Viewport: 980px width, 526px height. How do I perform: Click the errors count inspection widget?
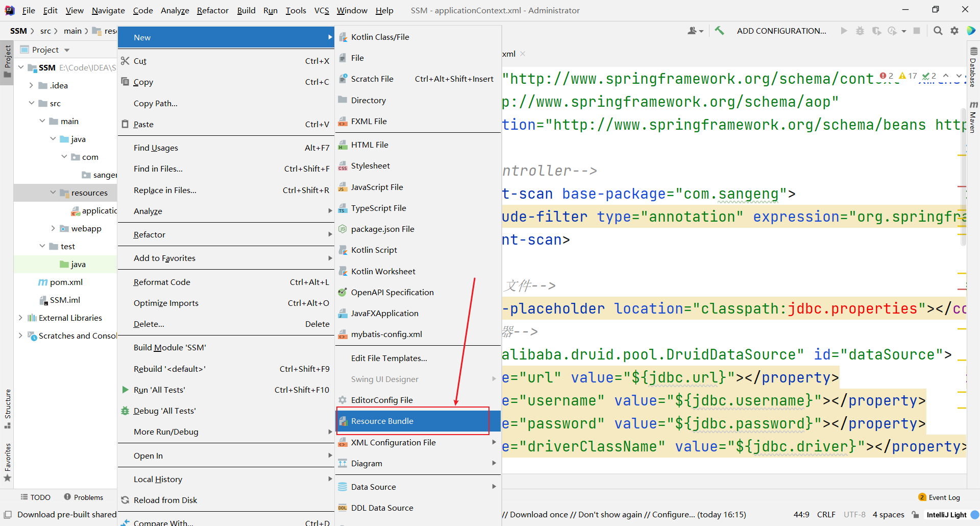[x=887, y=76]
